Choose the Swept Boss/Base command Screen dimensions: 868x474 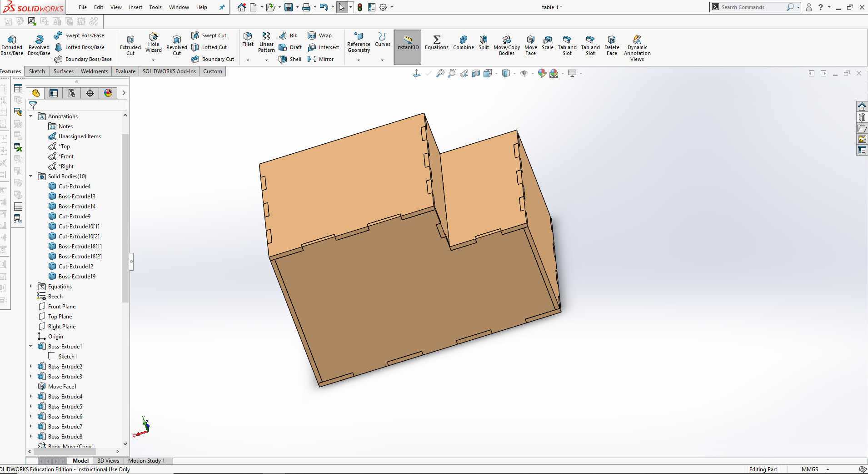click(79, 35)
